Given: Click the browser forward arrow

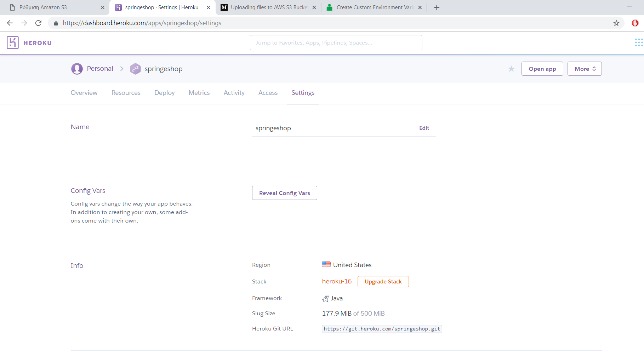Looking at the screenshot, I should point(24,23).
